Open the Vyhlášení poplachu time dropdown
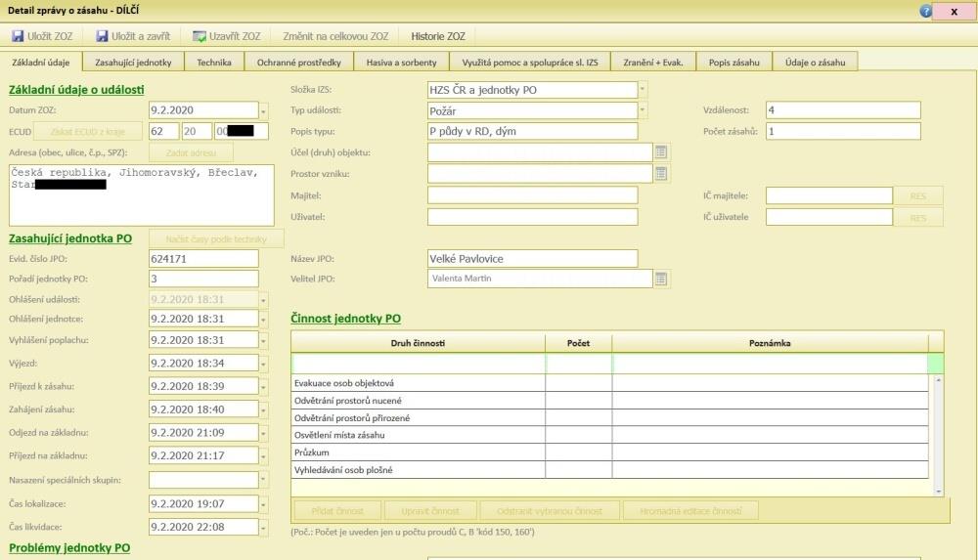The width and height of the screenshot is (978, 560). [x=263, y=340]
